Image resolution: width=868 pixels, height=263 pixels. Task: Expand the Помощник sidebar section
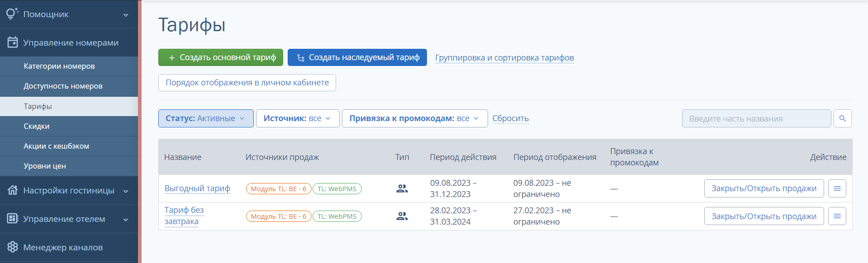(x=126, y=15)
